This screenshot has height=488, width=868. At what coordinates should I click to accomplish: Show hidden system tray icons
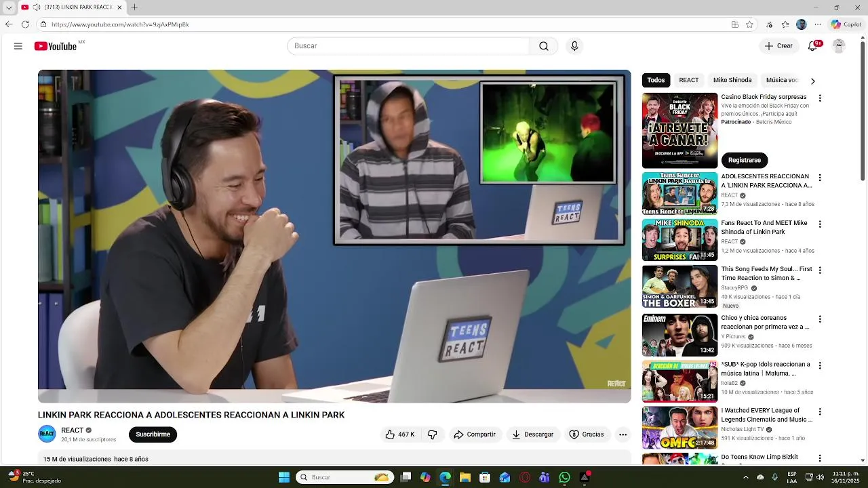(746, 477)
